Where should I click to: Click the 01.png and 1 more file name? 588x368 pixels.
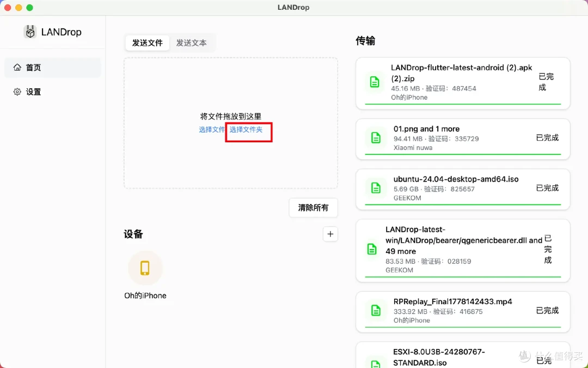pos(426,129)
